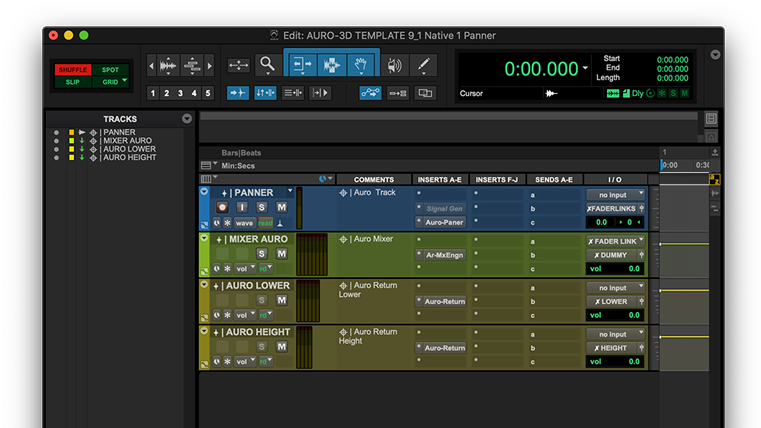Open PANNER track input selector 'no input'
The height and width of the screenshot is (428, 761).
point(615,194)
